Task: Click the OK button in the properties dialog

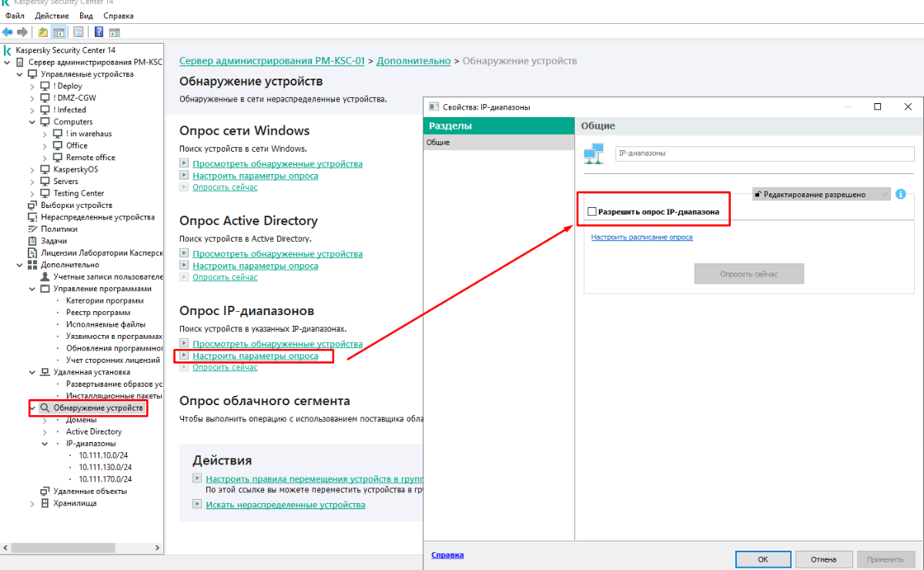Action: [x=762, y=560]
